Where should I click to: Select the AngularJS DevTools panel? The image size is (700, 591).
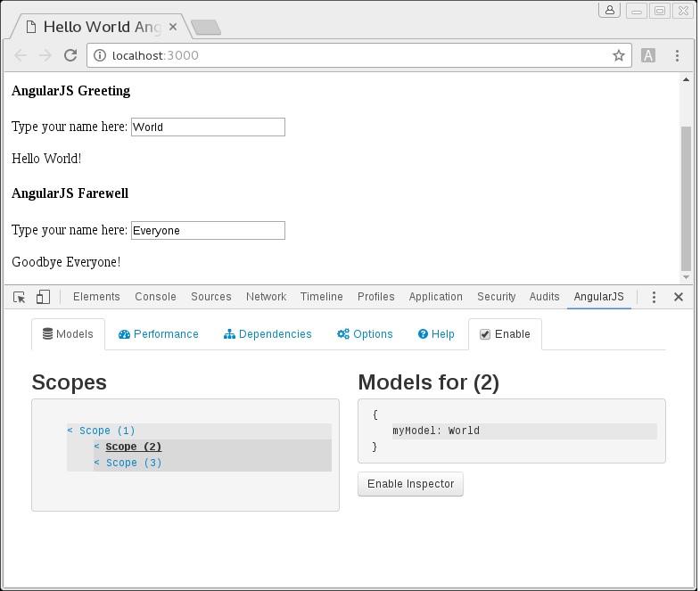tap(598, 297)
